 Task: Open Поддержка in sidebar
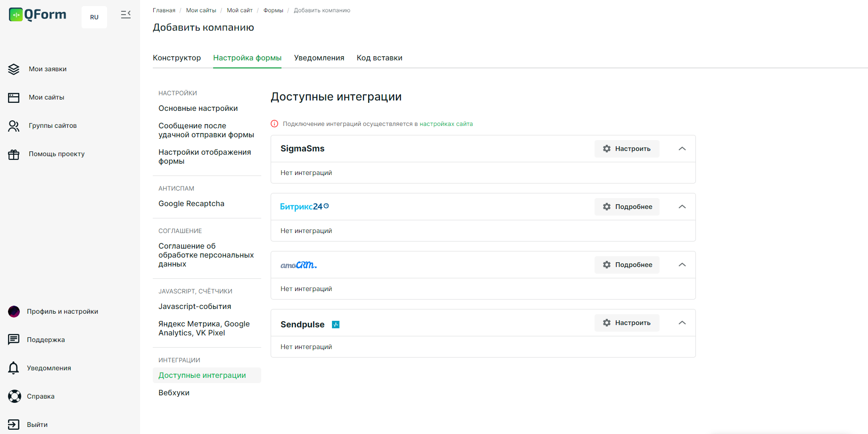tap(46, 340)
